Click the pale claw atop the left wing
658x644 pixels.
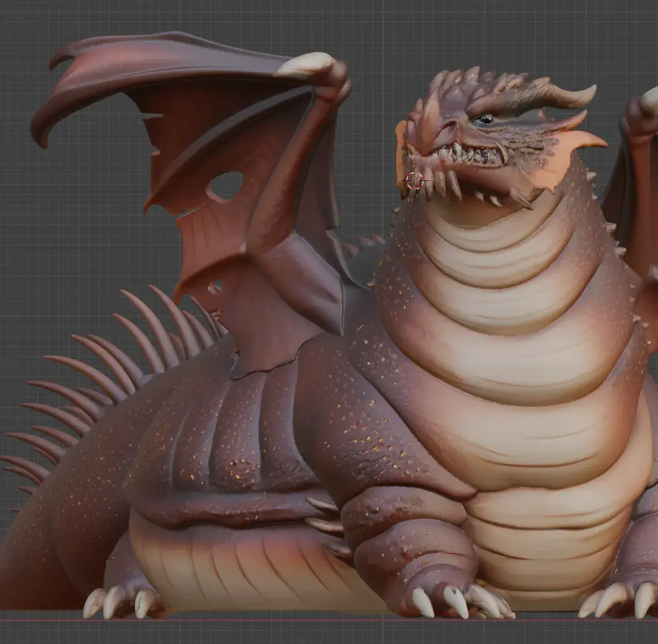[x=303, y=66]
